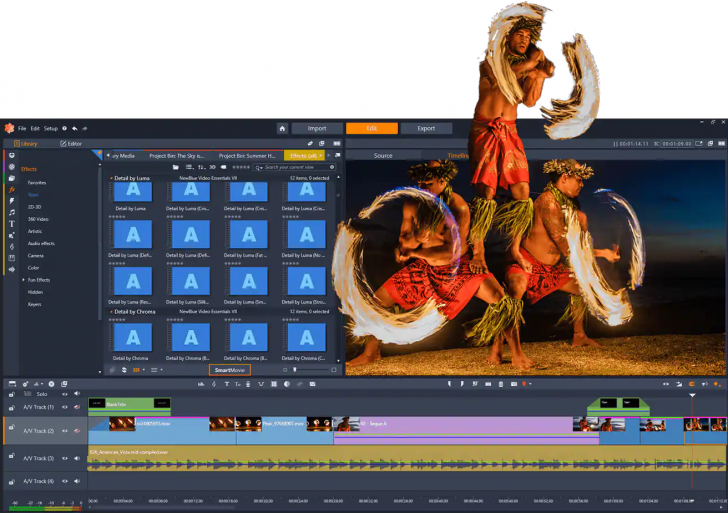Open the Transitions lightning icon in sidebar
The image size is (728, 513).
(x=12, y=201)
